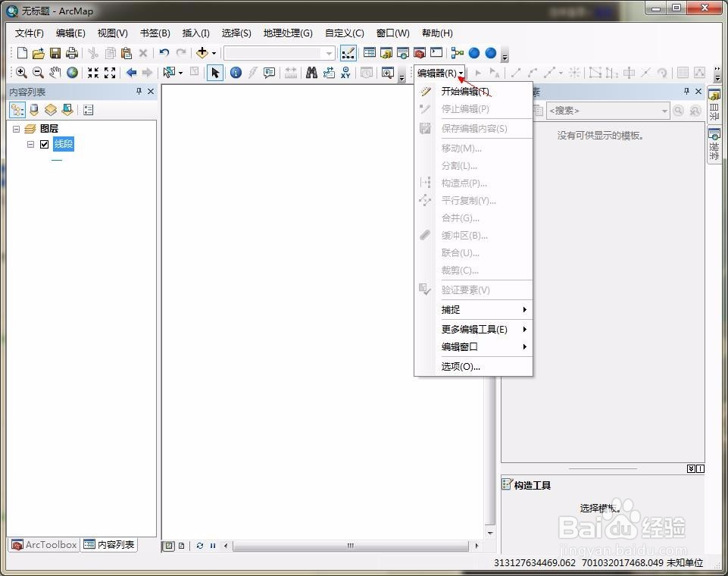
Task: Open the Go To XY tool
Action: tap(345, 73)
